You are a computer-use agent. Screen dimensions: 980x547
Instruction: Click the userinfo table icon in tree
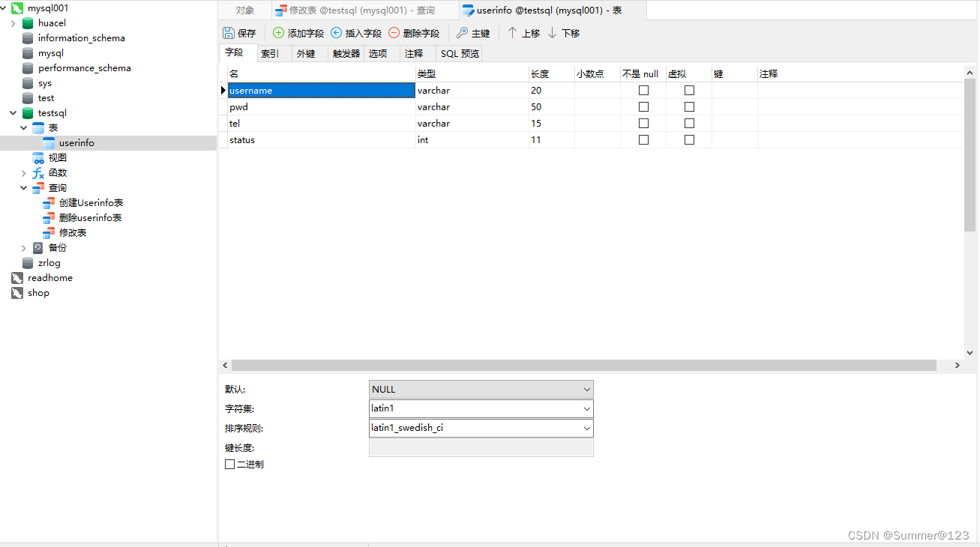point(49,142)
